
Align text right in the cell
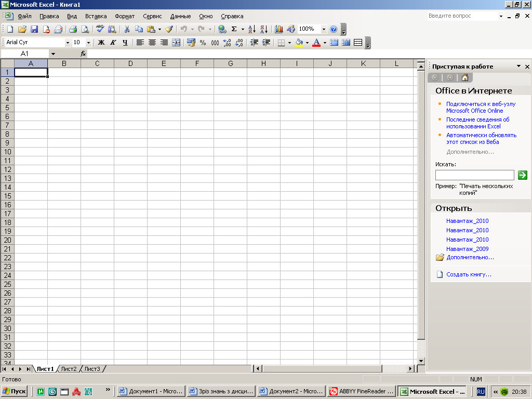coord(164,43)
